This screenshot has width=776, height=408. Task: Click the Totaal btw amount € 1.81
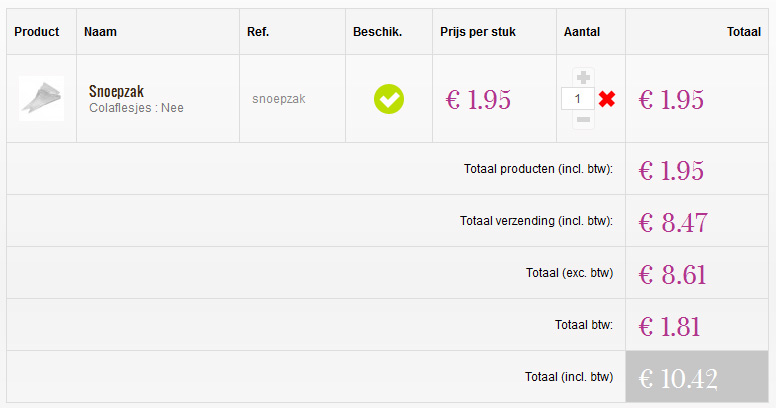[669, 326]
